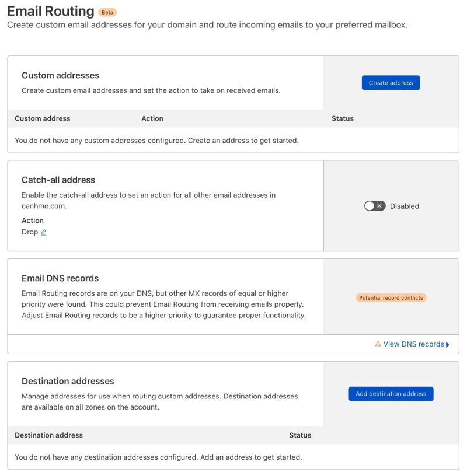467x476 pixels.
Task: Click the Catch-all address section heading
Action: tap(58, 180)
